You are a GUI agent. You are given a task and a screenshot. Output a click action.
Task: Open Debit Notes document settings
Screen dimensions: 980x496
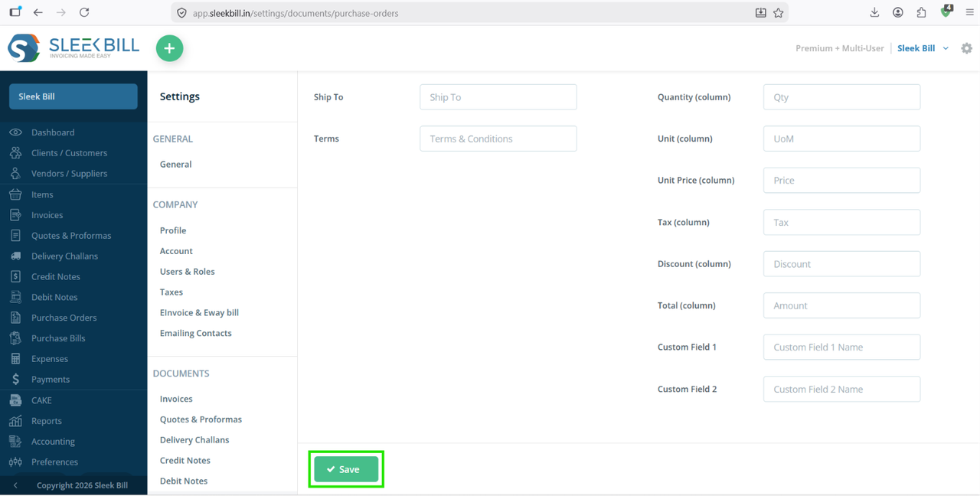[184, 481]
